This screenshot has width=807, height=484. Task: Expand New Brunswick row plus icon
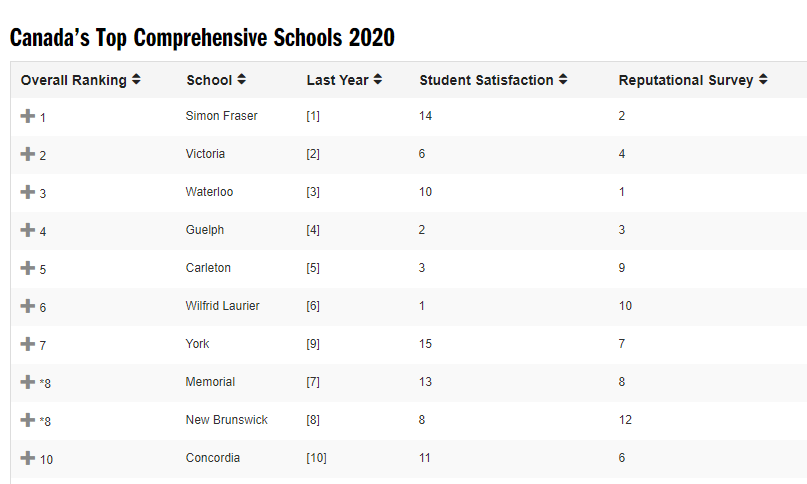coord(28,420)
